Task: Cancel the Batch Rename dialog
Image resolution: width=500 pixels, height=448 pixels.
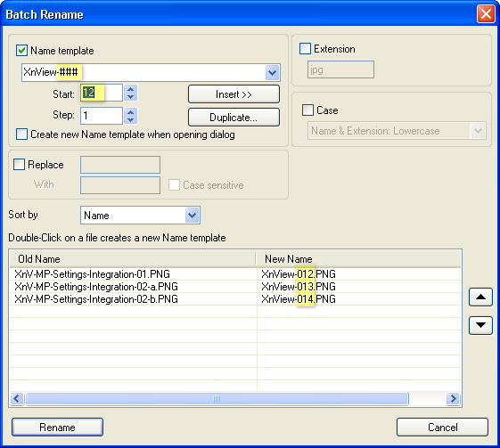Action: click(x=442, y=427)
